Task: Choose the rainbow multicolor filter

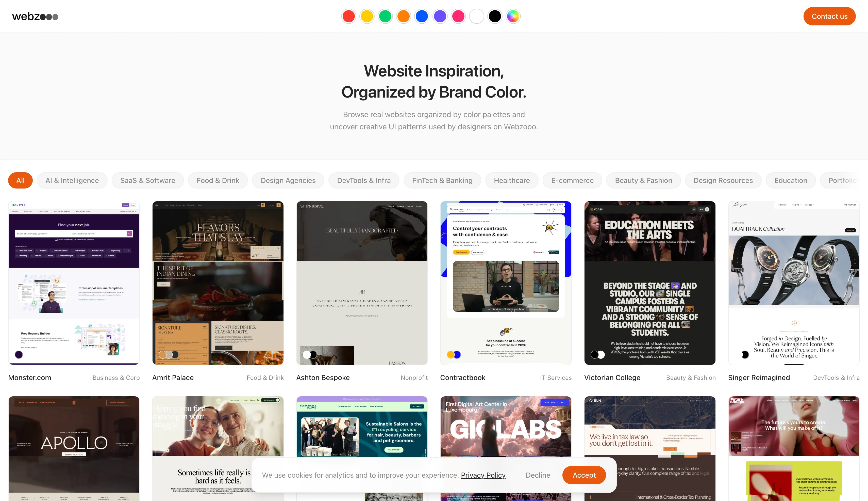Action: [513, 16]
